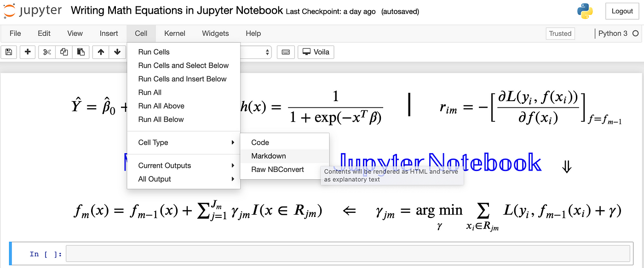The image size is (644, 268).
Task: Set cell type to Markdown
Action: point(285,156)
